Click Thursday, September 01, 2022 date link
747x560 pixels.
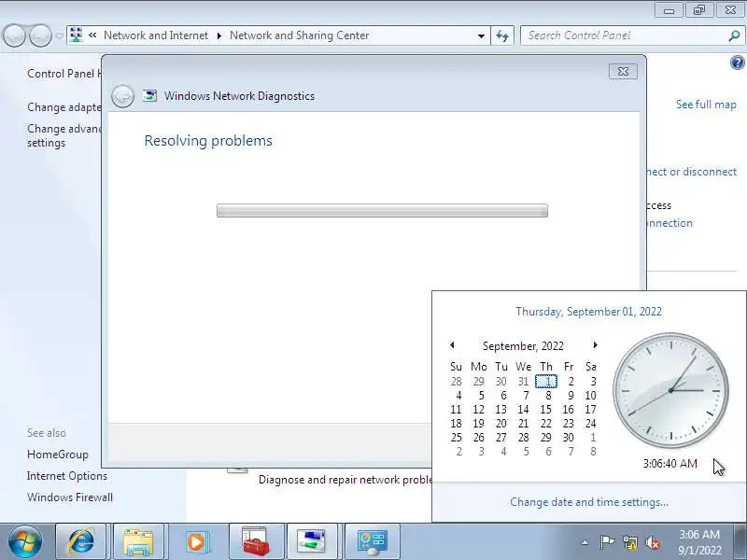click(588, 312)
